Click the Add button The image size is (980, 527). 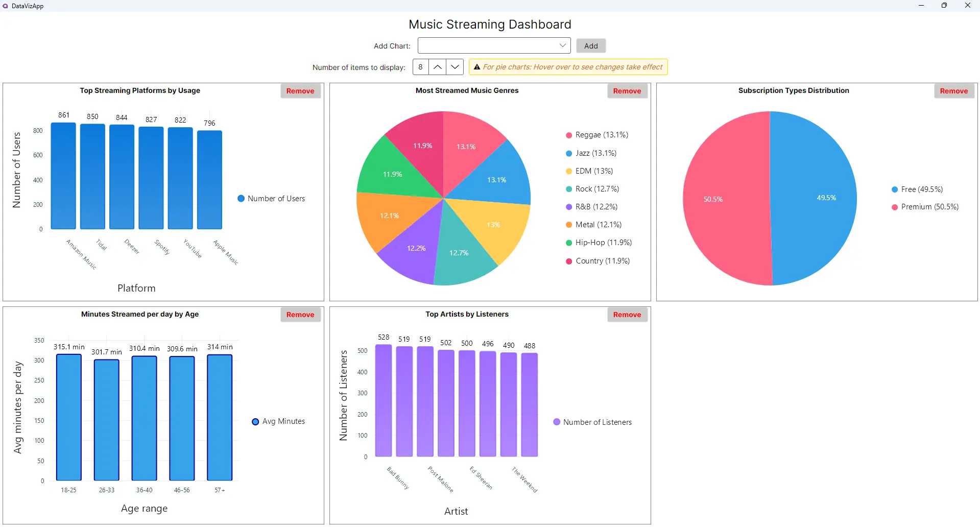(x=590, y=45)
